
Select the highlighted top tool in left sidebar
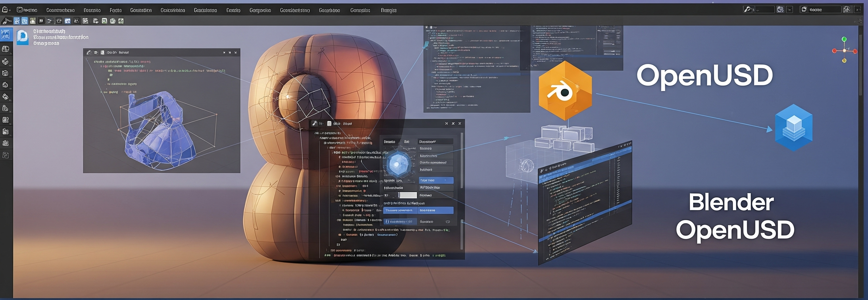click(6, 35)
